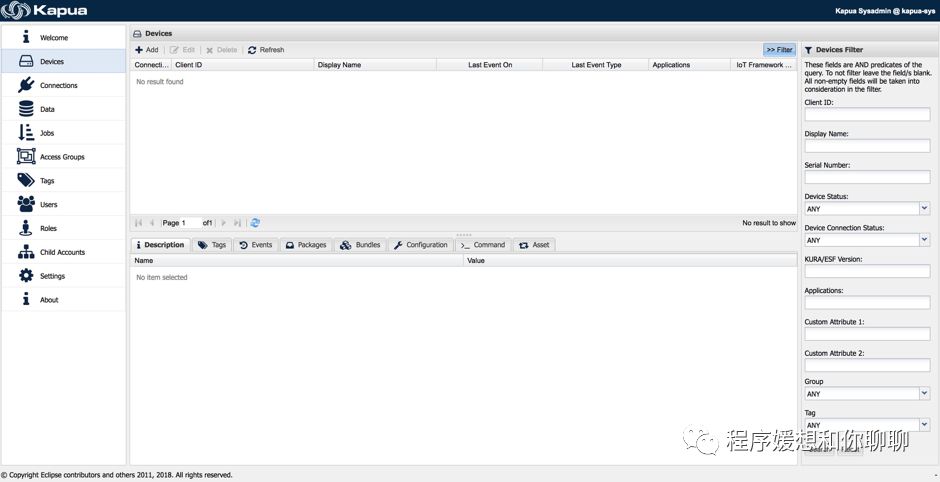Open the Command tab
The image size is (940, 482).
(483, 245)
